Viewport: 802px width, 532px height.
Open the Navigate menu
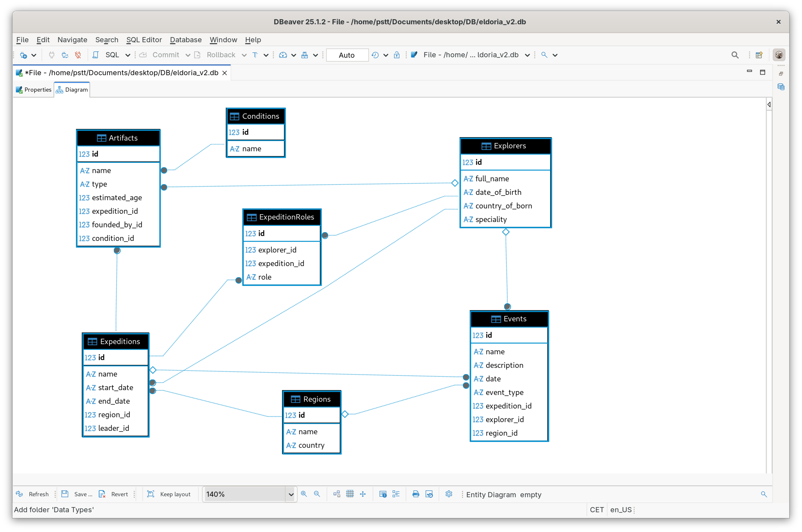tap(72, 40)
